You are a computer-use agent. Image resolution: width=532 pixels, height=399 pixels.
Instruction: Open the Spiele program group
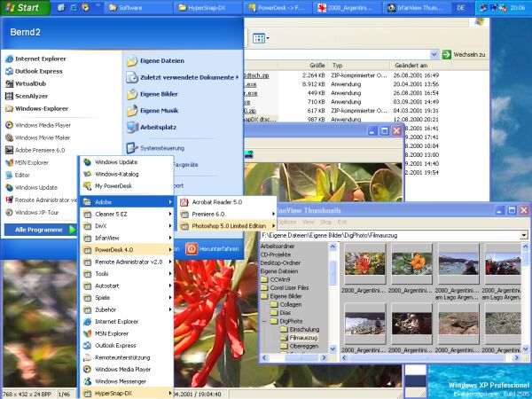[127, 298]
